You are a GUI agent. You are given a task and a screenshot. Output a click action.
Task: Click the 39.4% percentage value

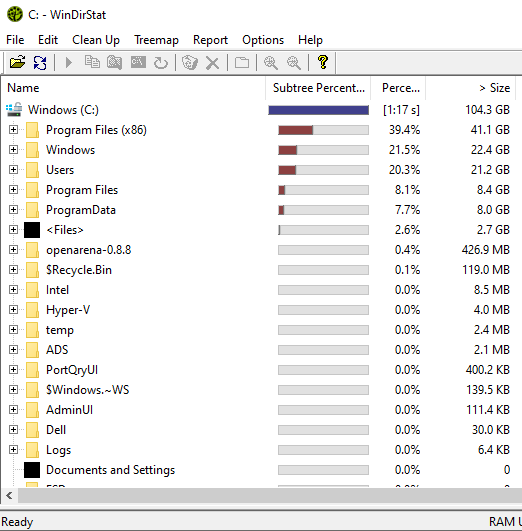(404, 130)
